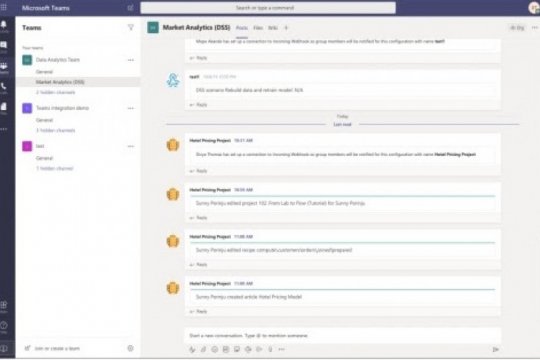
Task: Switch to the Wiki tab
Action: (273, 28)
